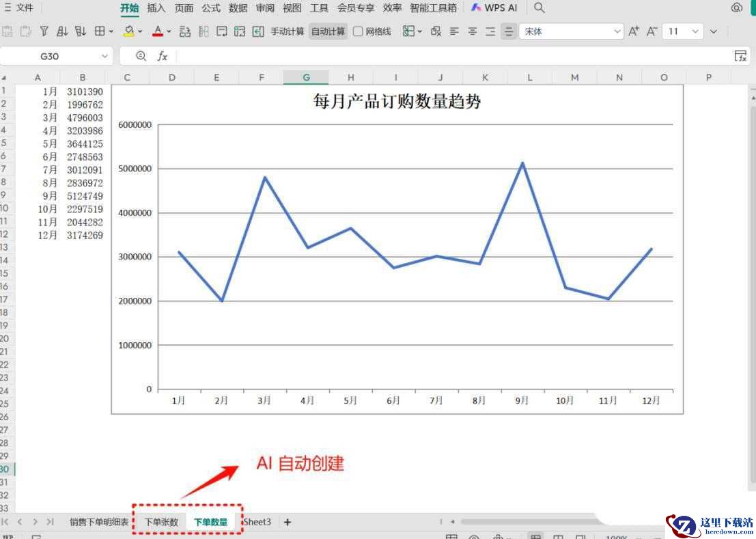Click the clear formatting icon
The width and height of the screenshot is (756, 539).
(436, 31)
